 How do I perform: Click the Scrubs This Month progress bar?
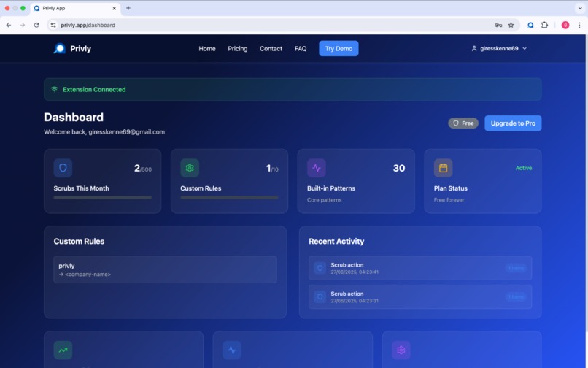click(x=102, y=198)
